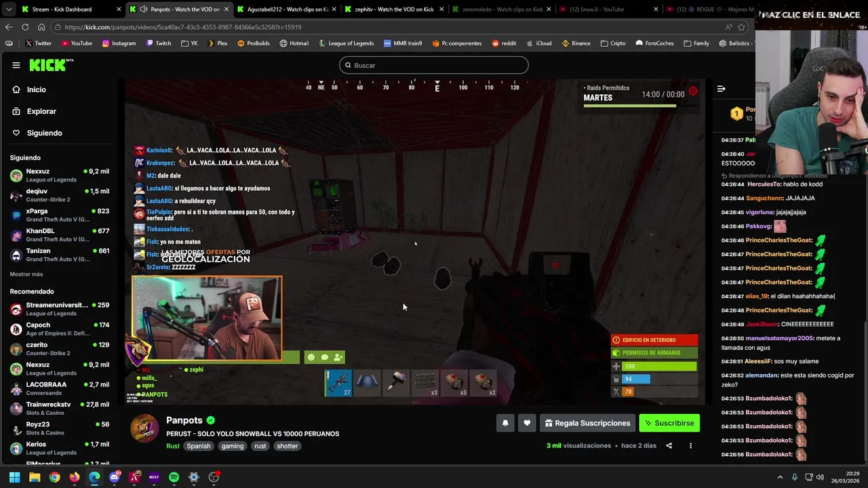
Task: Open the browser tab list dropdown
Action: 8,9
